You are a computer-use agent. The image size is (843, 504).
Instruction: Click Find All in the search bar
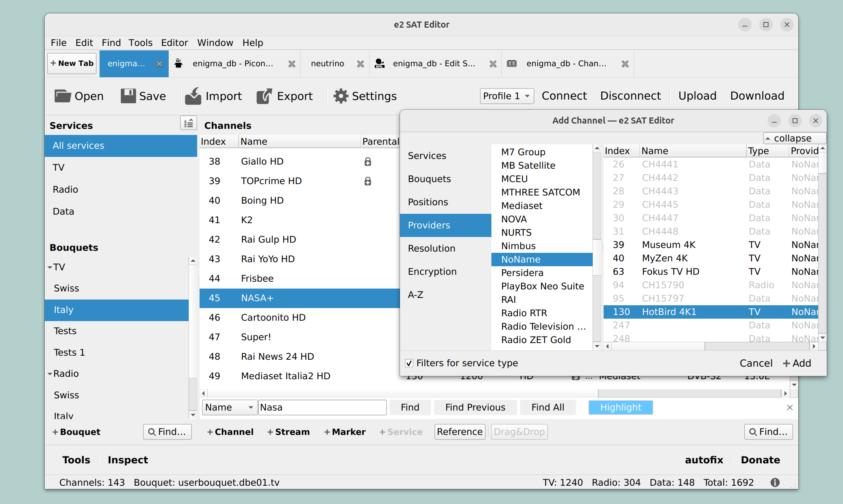(x=548, y=407)
